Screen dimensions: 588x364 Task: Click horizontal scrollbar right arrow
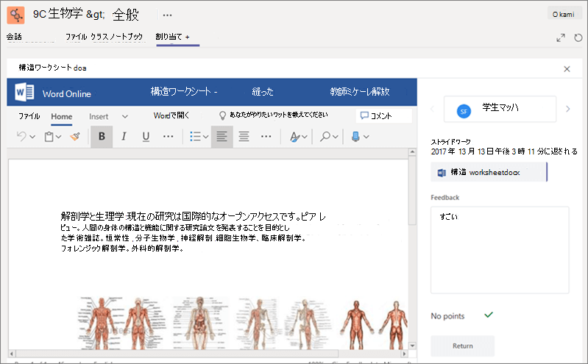pyautogui.click(x=404, y=354)
